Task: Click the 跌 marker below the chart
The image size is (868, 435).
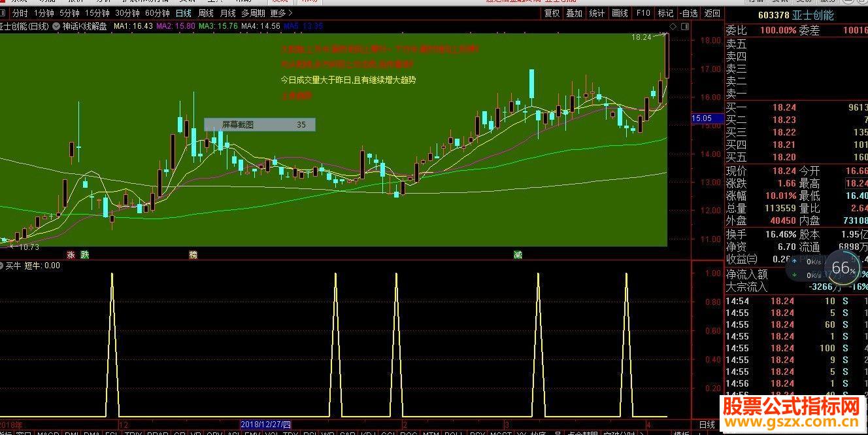Action: pyautogui.click(x=84, y=254)
